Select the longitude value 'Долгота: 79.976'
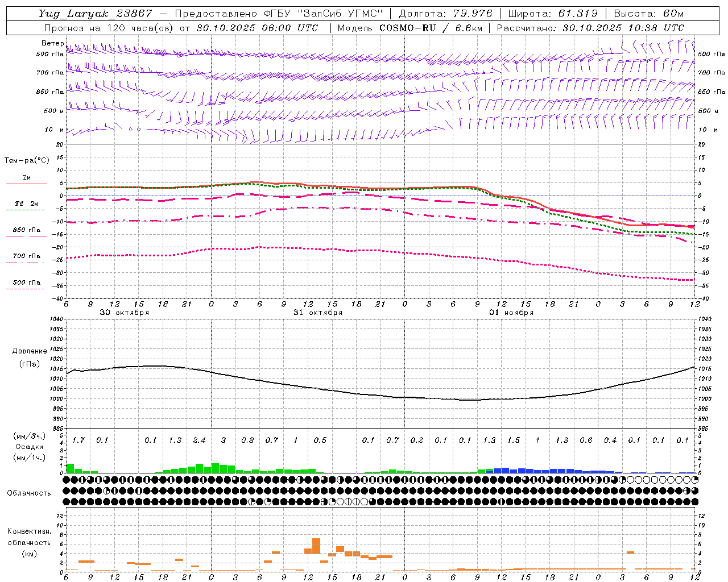 pos(445,14)
